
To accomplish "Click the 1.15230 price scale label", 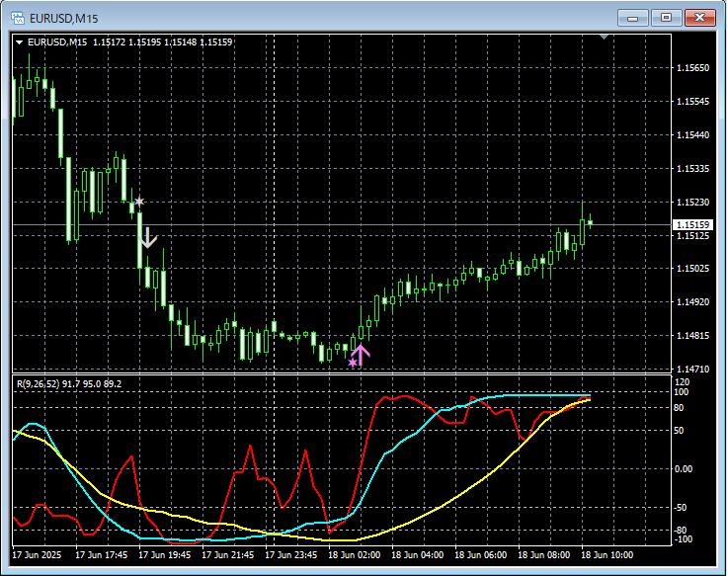I will [x=693, y=203].
